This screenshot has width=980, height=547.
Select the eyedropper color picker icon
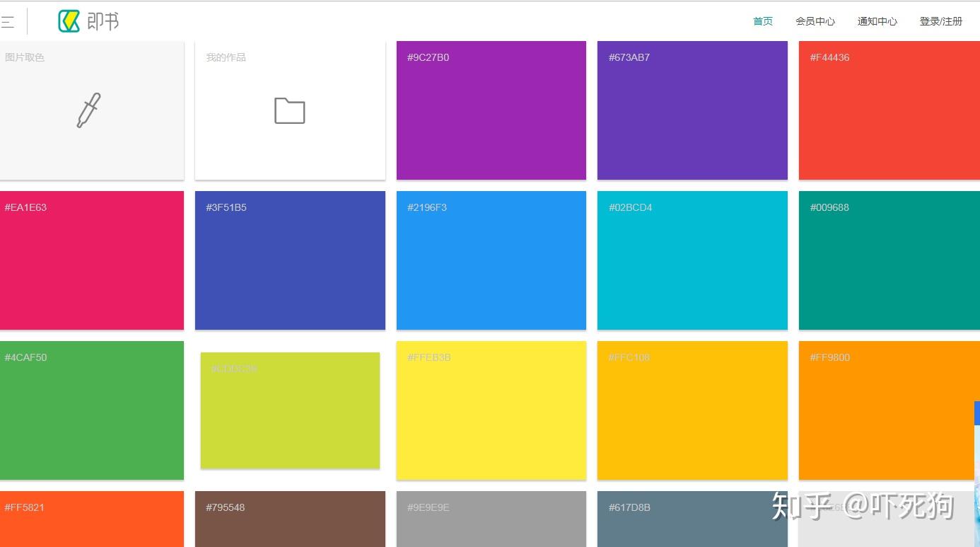pos(88,110)
